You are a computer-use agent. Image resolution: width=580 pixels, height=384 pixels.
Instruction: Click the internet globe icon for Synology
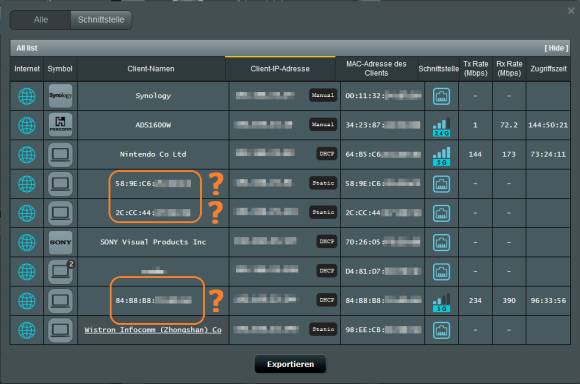coord(27,96)
